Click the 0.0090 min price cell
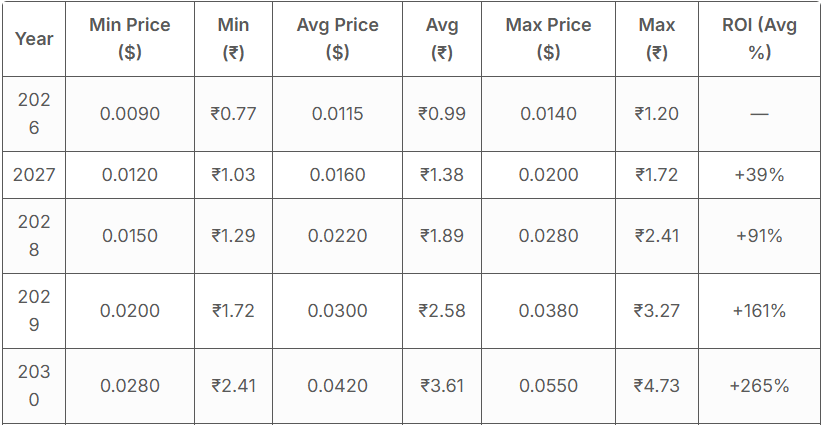The width and height of the screenshot is (822, 425). coord(130,114)
